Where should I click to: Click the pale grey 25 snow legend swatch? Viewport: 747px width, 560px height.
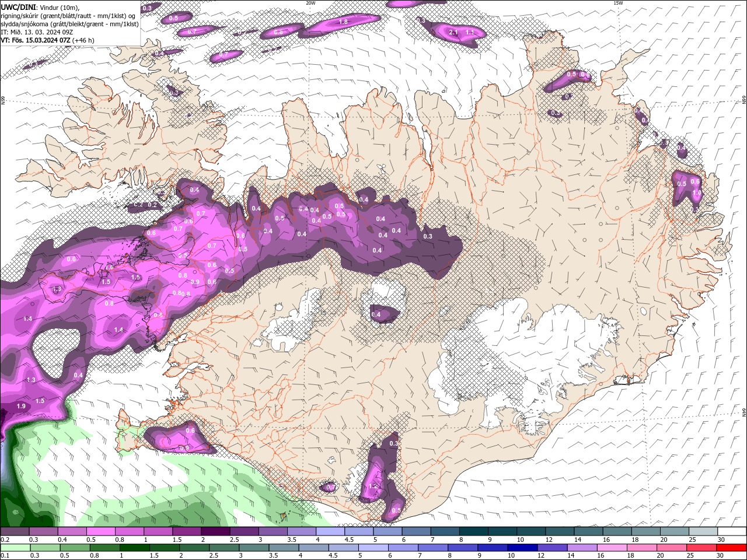pos(704,531)
